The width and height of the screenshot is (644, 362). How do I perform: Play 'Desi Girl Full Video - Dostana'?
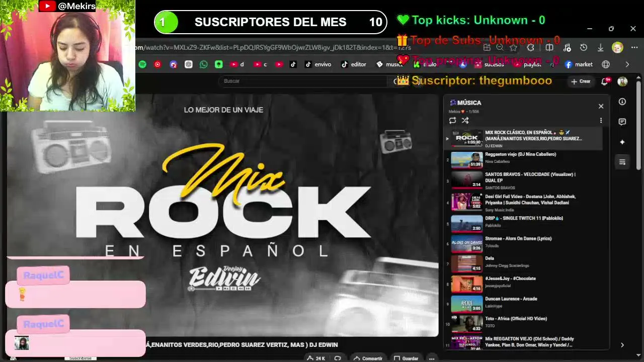tap(523, 202)
